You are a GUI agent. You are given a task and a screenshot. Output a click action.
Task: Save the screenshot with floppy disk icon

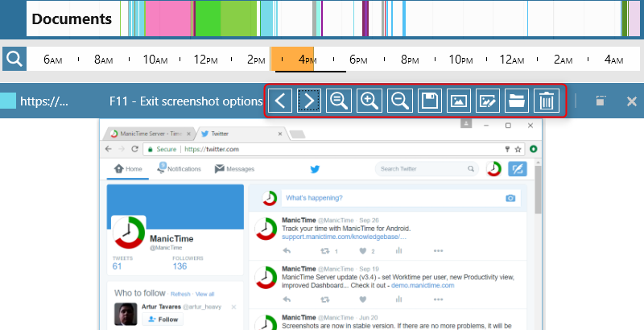[x=429, y=101]
